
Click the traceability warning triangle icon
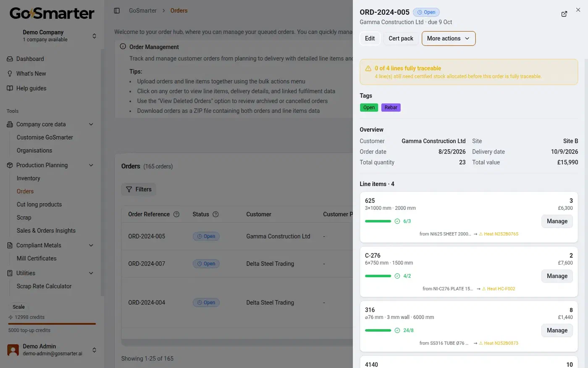coord(368,68)
